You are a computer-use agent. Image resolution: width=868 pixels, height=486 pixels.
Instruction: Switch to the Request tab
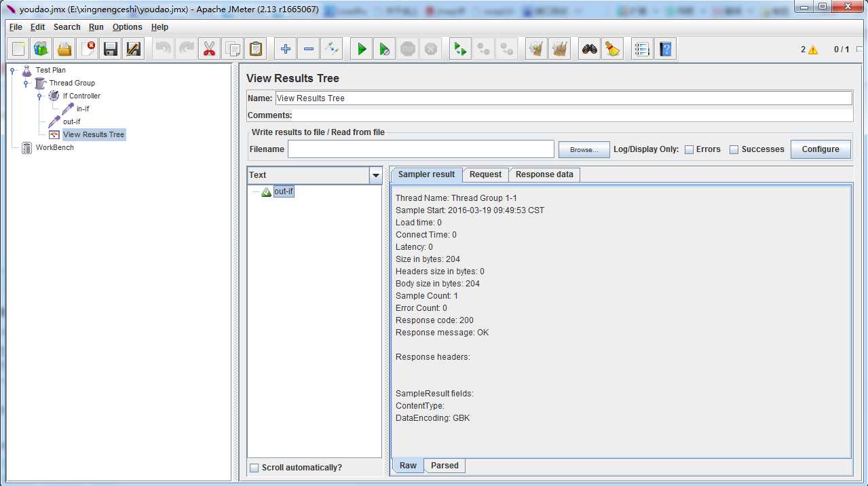point(485,174)
